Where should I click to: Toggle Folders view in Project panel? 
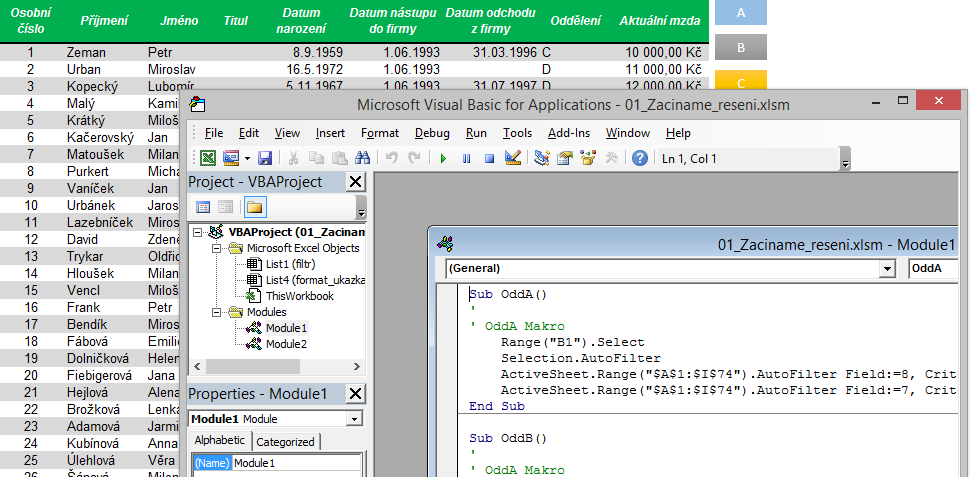coord(255,207)
